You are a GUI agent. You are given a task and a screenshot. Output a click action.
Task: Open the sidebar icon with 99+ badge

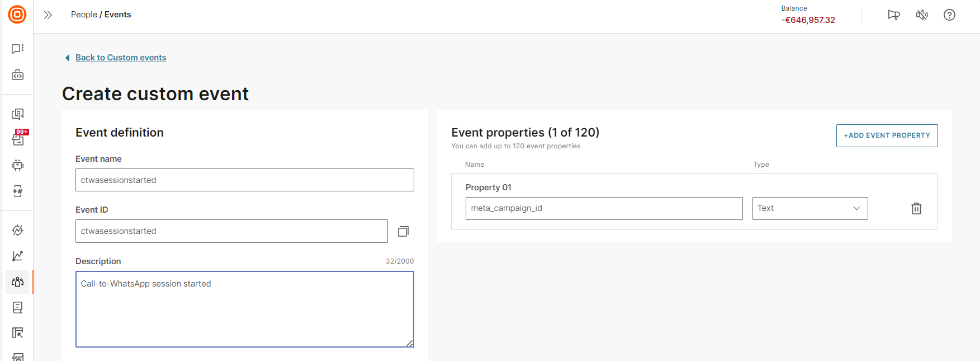18,138
